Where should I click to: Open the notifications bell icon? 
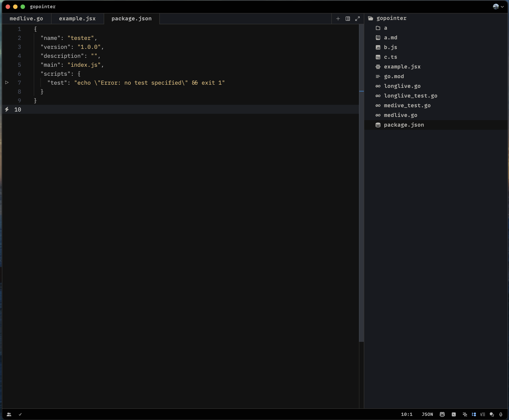pyautogui.click(x=501, y=414)
